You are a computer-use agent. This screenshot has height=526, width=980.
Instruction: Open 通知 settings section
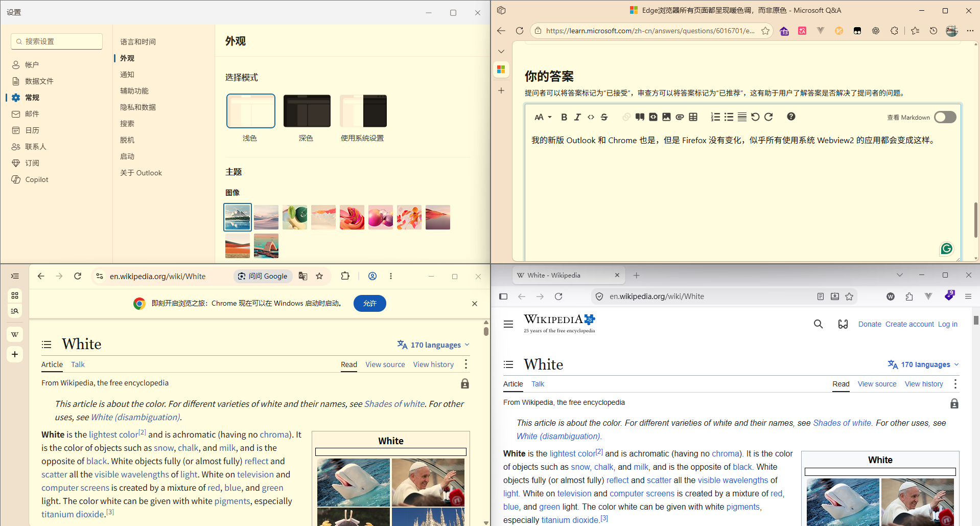click(x=127, y=75)
